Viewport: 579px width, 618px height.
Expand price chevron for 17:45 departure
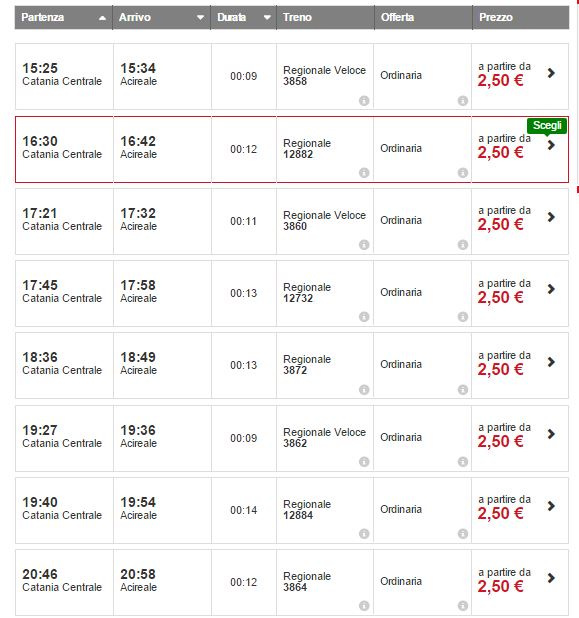tap(551, 289)
